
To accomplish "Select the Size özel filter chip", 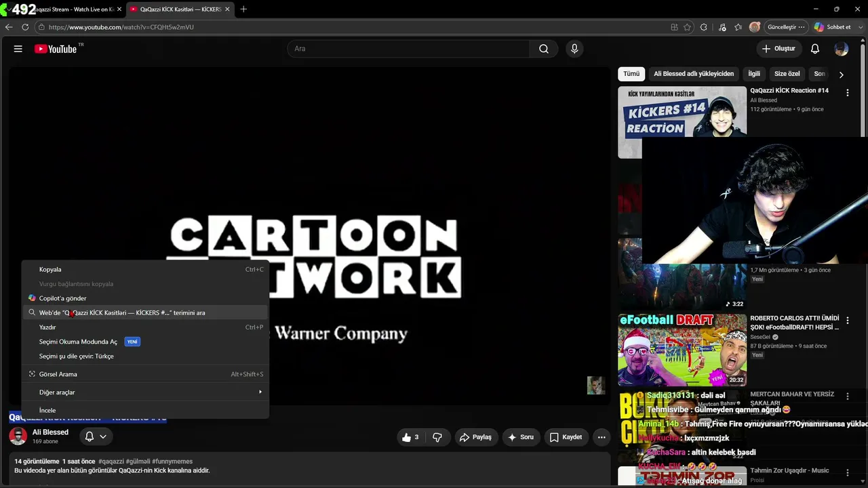I will 787,74.
